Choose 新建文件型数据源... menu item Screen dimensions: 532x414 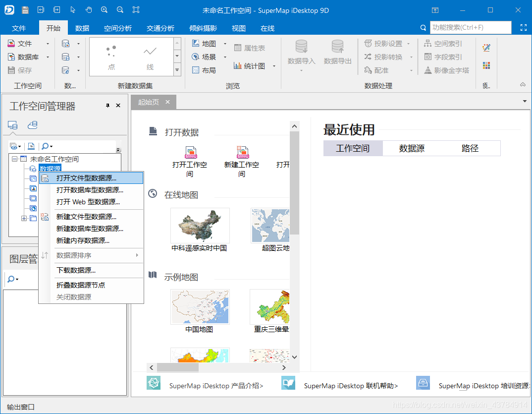coord(91,217)
